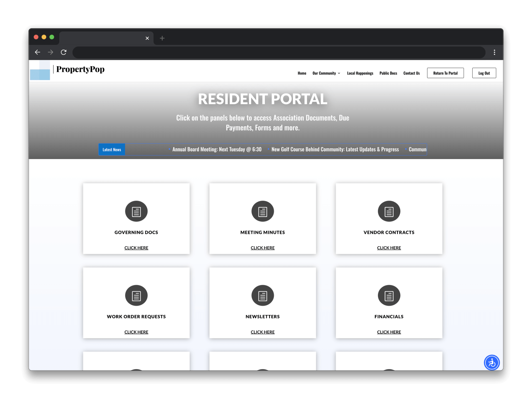Open Local Happenings in the navigation
This screenshot has height=399, width=532.
(x=360, y=73)
